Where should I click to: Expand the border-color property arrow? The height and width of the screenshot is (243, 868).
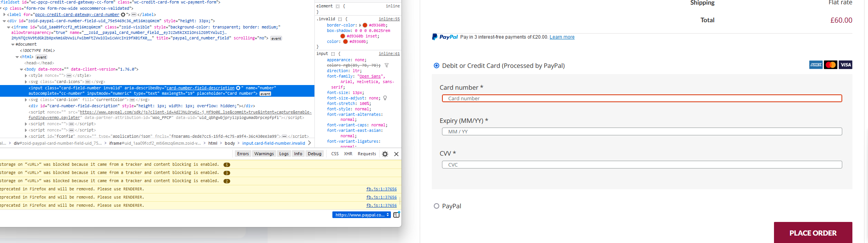(x=360, y=25)
